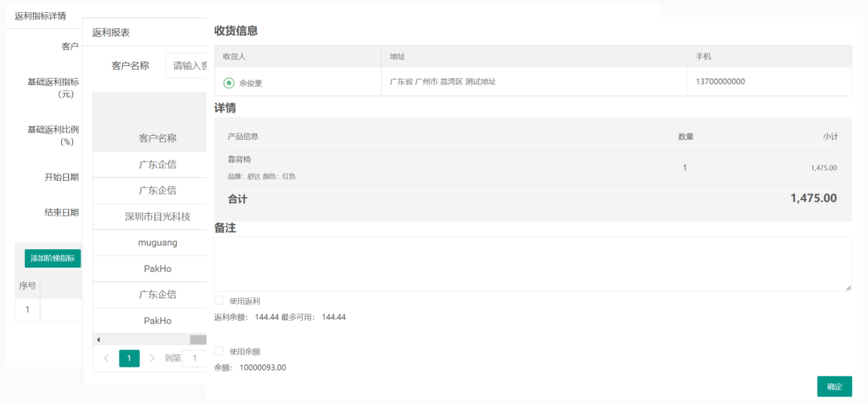Select the 深圳市目光科技 customer row
The image size is (868, 402).
click(x=158, y=217)
